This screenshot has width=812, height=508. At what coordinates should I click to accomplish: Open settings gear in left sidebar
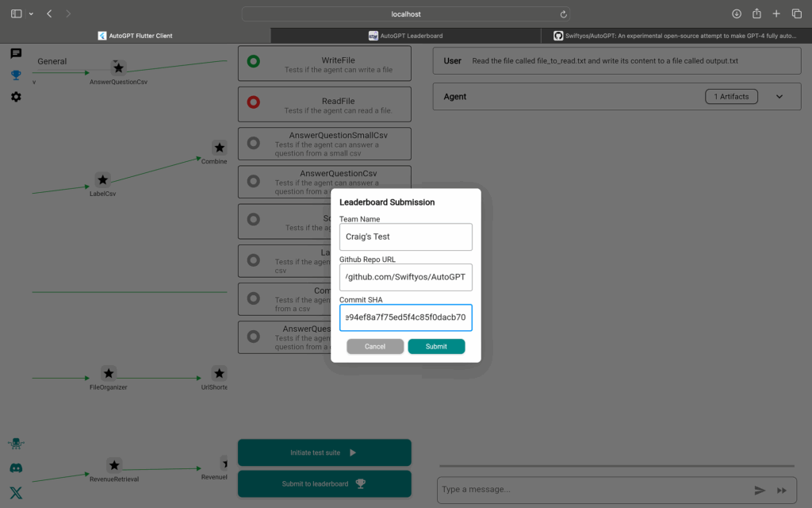pyautogui.click(x=16, y=97)
